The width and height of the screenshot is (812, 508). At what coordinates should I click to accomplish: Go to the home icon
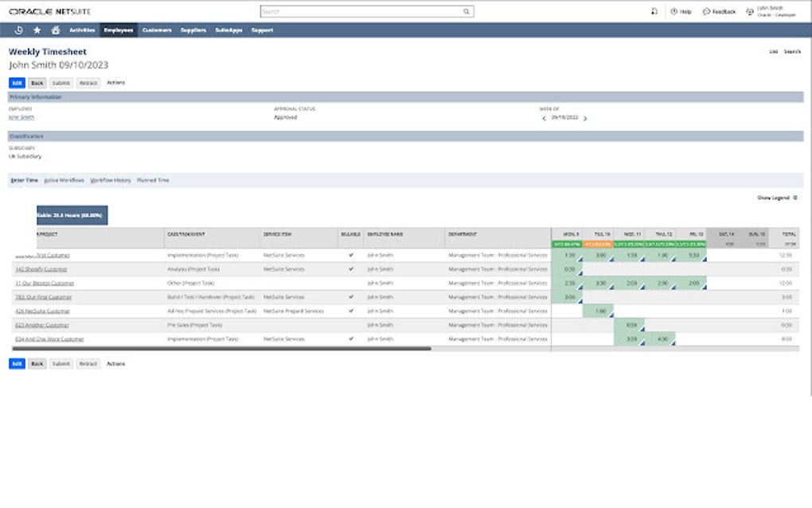tap(54, 29)
